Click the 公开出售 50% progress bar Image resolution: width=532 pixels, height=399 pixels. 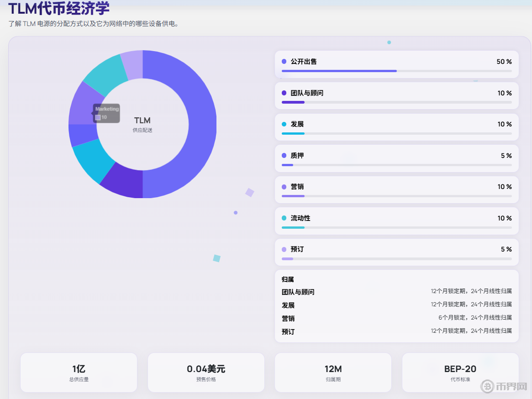[338, 71]
